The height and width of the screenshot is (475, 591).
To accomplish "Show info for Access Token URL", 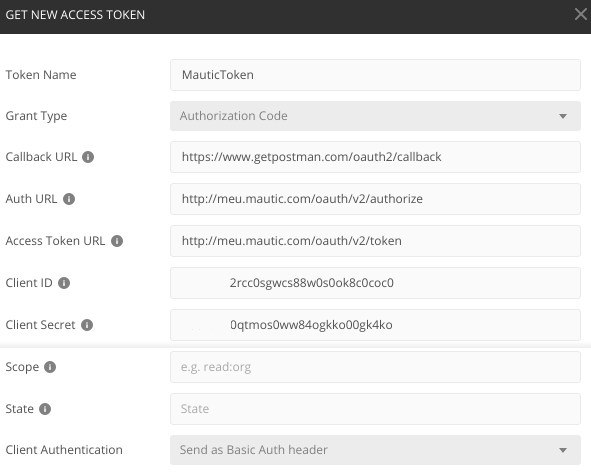I will tap(117, 241).
